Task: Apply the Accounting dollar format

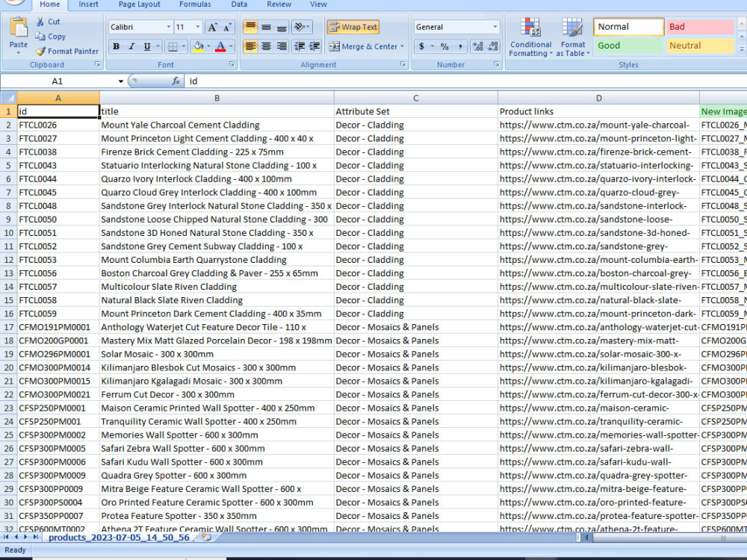Action: [x=421, y=46]
